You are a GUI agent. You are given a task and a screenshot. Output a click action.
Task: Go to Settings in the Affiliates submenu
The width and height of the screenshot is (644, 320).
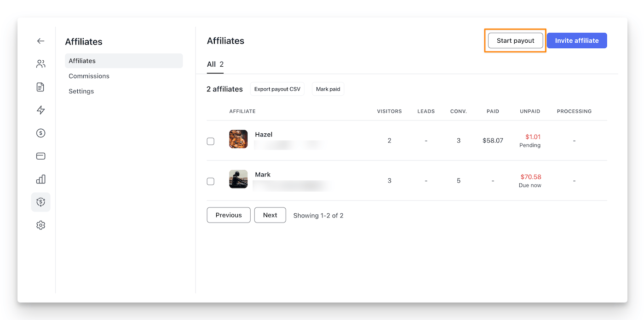click(x=81, y=91)
